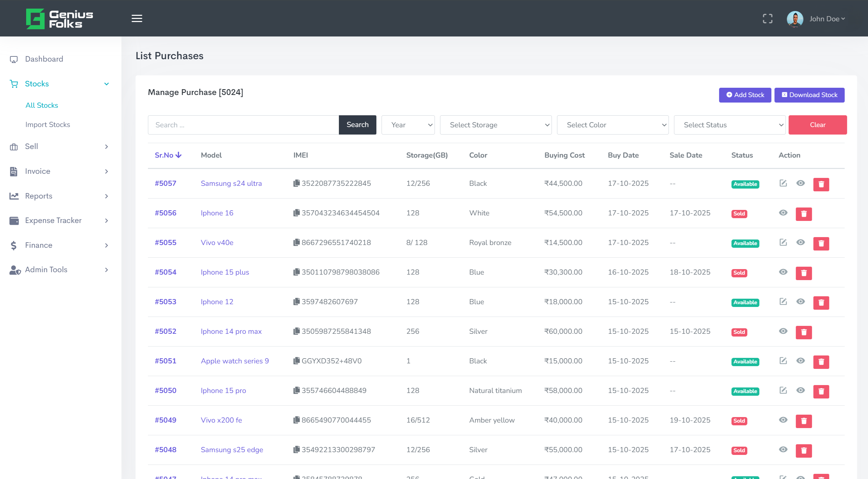Open Import Stocks in sidebar

pyautogui.click(x=47, y=125)
